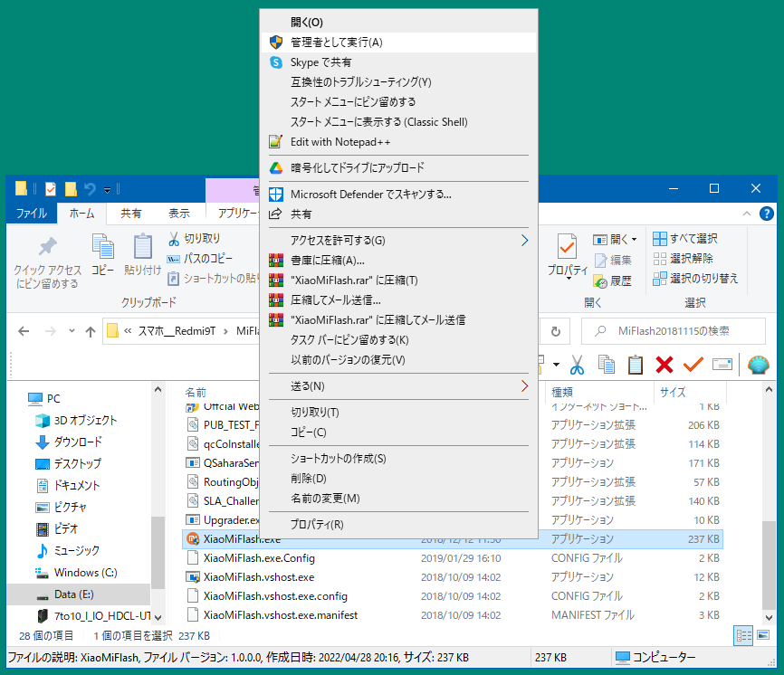Click the clipboard Paste icon on the toolbar

[636, 365]
